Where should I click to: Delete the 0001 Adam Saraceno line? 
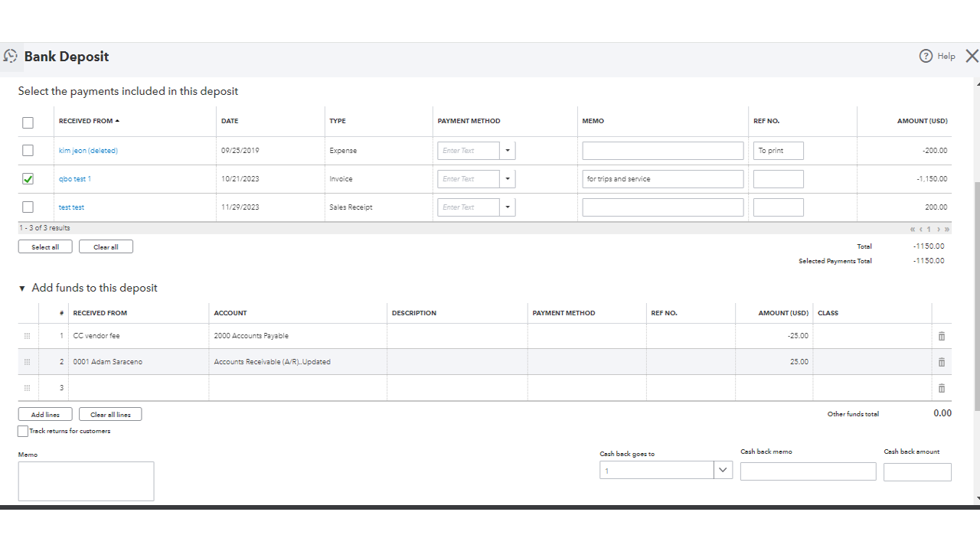[x=942, y=362]
